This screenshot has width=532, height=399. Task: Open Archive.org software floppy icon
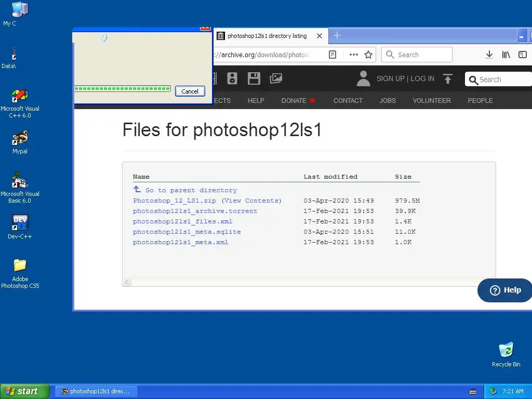coord(254,78)
